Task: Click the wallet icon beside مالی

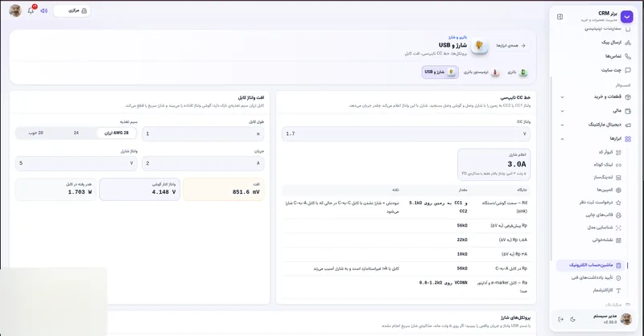Action: tap(628, 111)
